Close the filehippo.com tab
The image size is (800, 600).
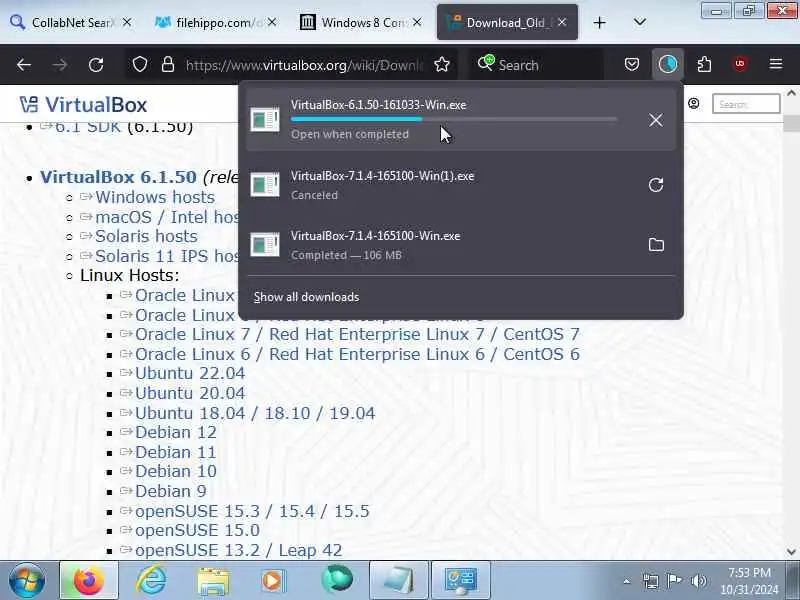point(272,22)
